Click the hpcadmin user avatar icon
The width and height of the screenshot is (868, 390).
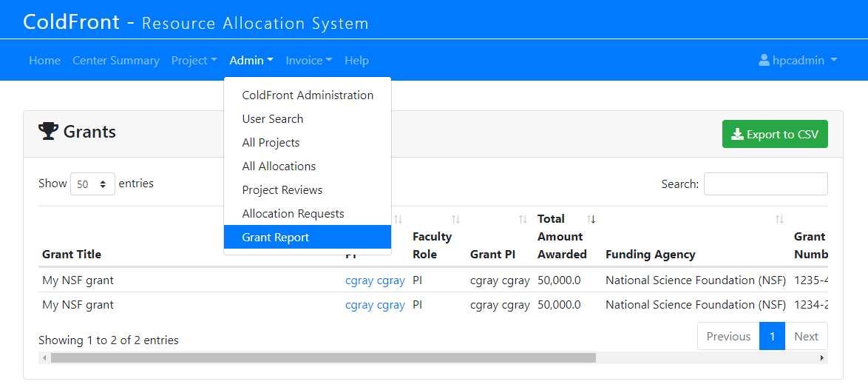pos(764,61)
